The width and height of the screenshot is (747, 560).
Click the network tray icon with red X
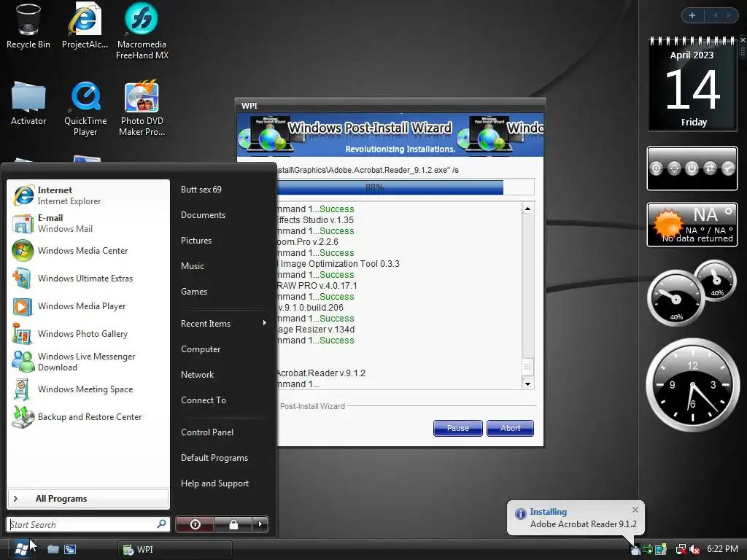(x=681, y=549)
